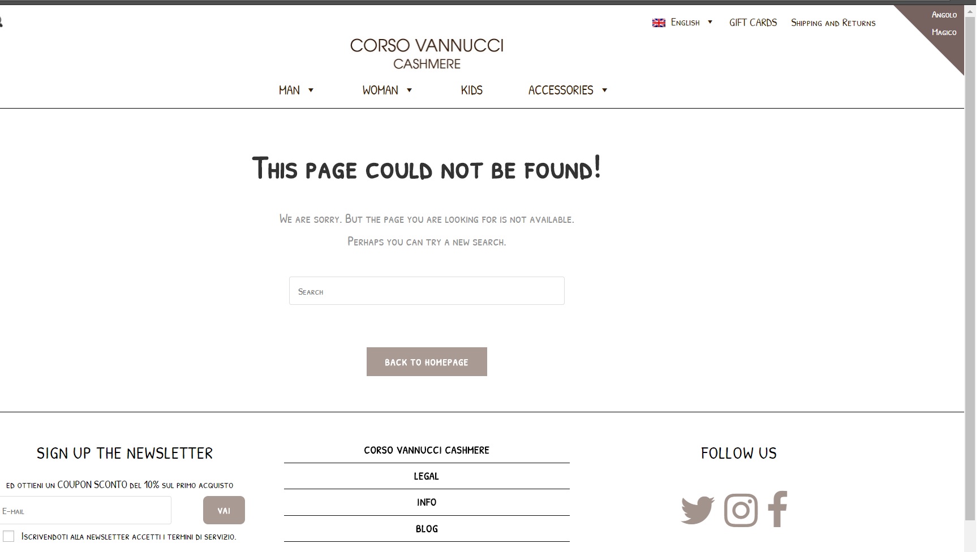Expand the WOMAN menu arrow

[409, 90]
